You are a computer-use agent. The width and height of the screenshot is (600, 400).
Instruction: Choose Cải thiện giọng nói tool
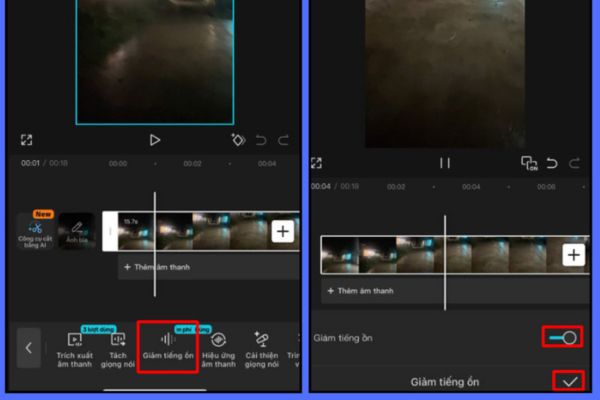(261, 347)
